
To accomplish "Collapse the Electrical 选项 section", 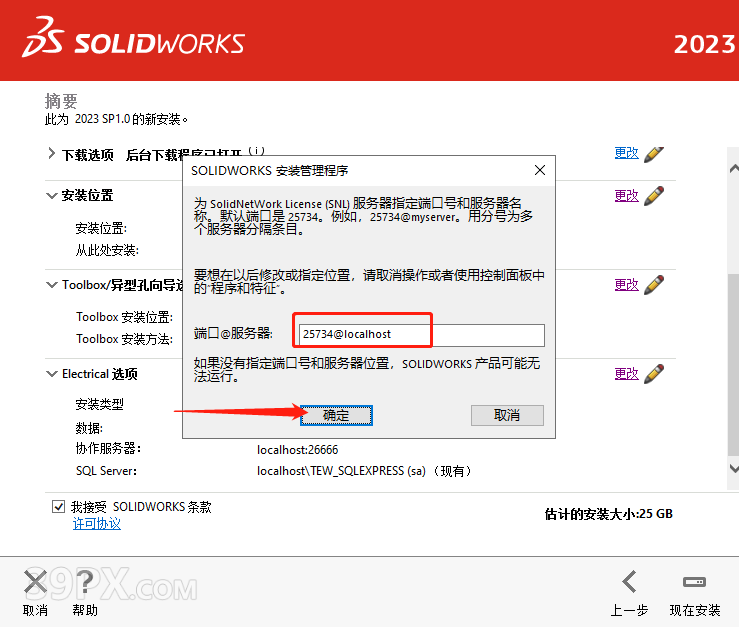I will click(x=52, y=374).
